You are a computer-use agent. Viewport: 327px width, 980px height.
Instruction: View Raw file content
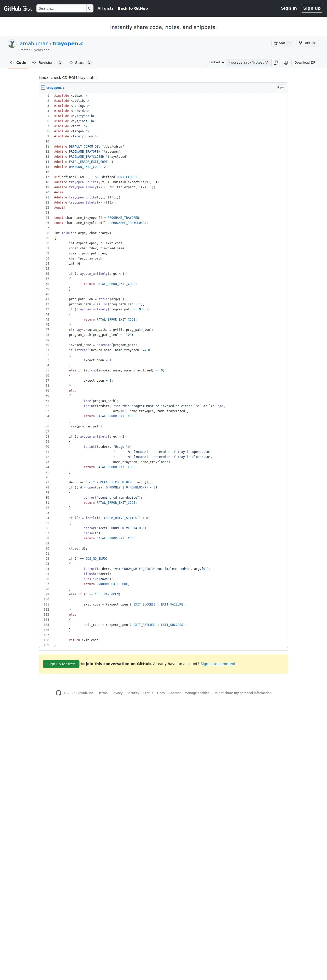(280, 88)
